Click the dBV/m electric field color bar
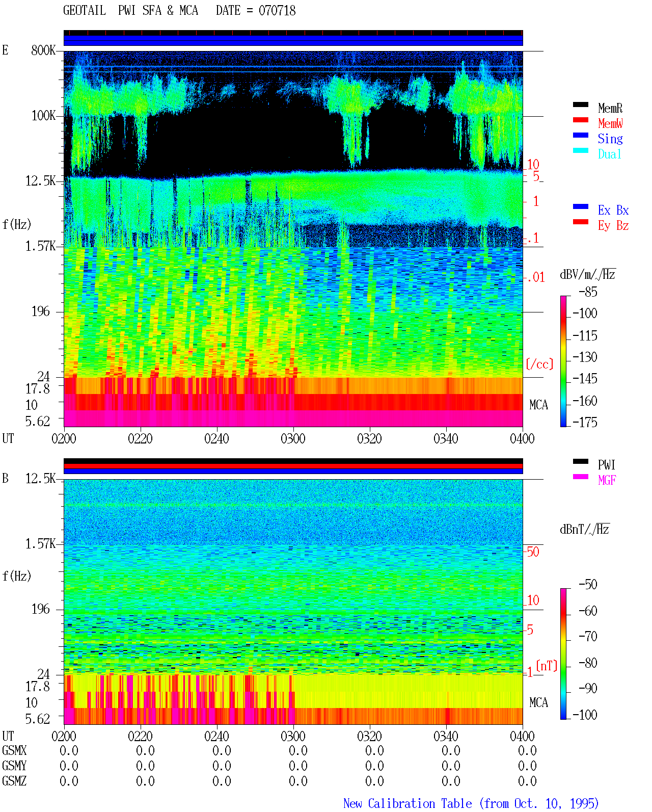This screenshot has height=812, width=652. tap(563, 361)
